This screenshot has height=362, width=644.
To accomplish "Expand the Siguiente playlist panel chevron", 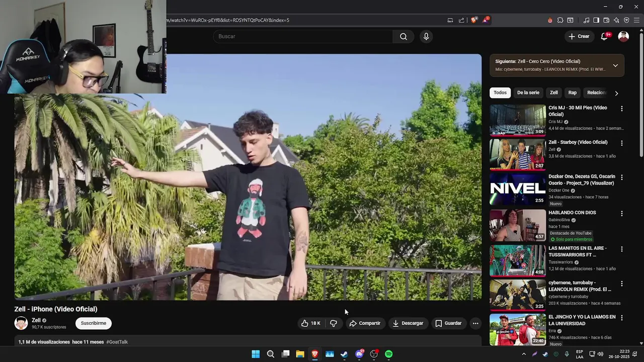I will [x=615, y=65].
